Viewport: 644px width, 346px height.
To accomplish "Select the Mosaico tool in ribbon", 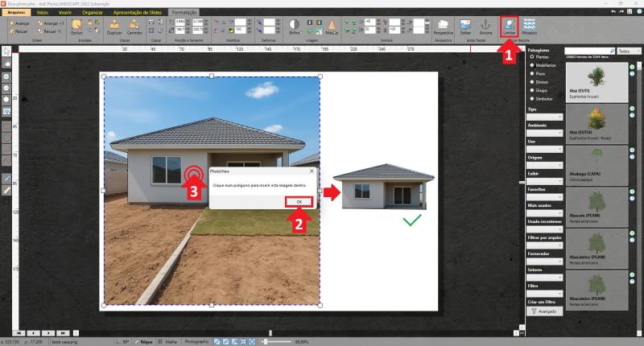I will [x=530, y=27].
